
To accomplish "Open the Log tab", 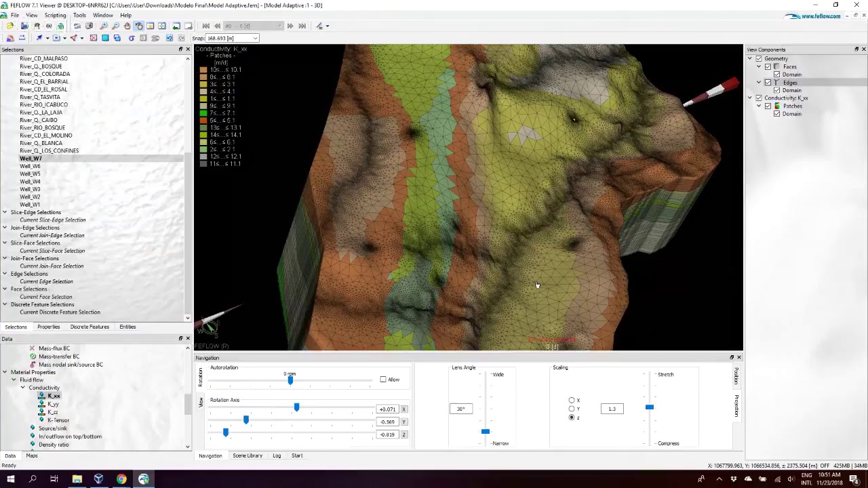I will point(277,455).
